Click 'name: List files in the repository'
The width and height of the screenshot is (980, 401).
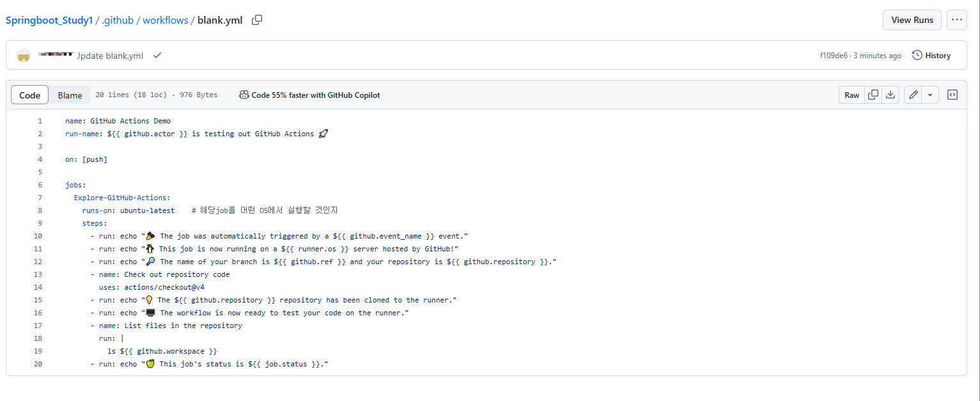tap(166, 326)
